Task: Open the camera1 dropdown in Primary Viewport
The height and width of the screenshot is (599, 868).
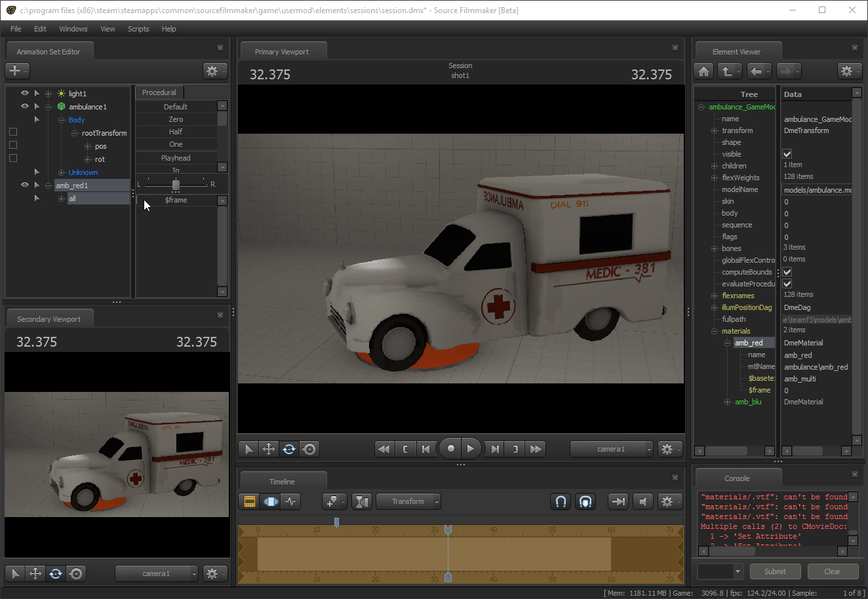Action: pos(612,449)
